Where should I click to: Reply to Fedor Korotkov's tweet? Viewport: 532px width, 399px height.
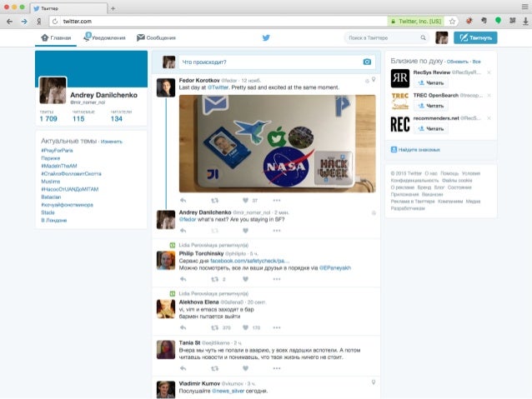[183, 201]
